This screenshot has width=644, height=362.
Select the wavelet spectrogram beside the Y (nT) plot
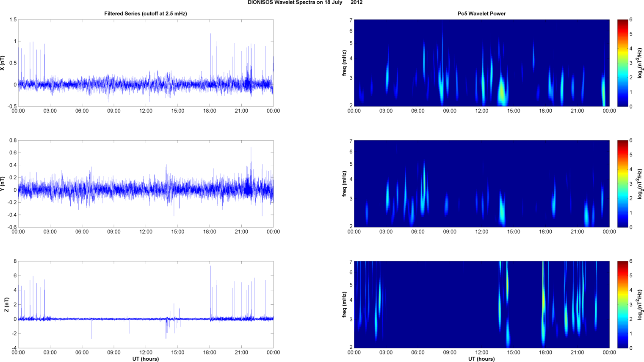[481, 184]
